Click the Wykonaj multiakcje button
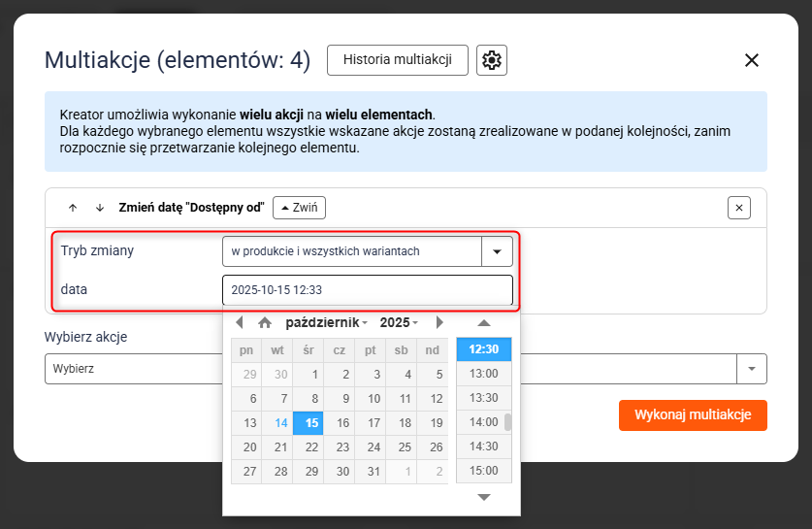Image resolution: width=812 pixels, height=529 pixels. click(693, 415)
